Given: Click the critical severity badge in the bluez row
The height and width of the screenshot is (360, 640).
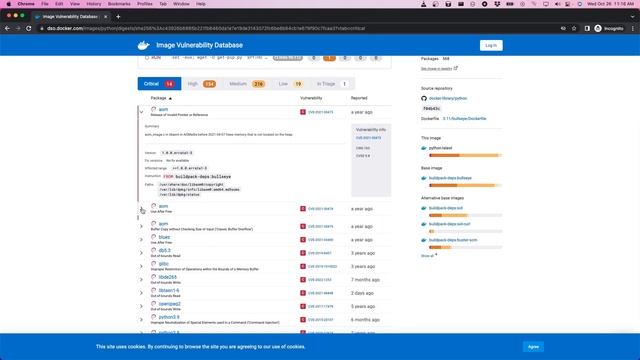Looking at the screenshot, I should pyautogui.click(x=303, y=240).
